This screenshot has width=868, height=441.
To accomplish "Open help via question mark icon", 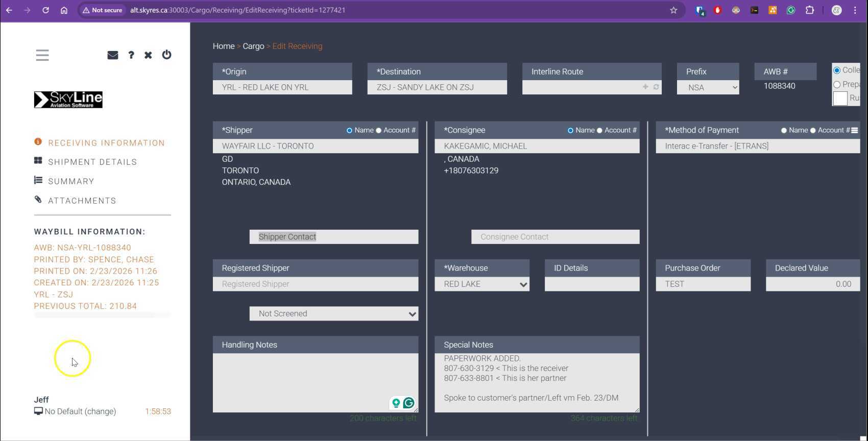I will click(131, 55).
